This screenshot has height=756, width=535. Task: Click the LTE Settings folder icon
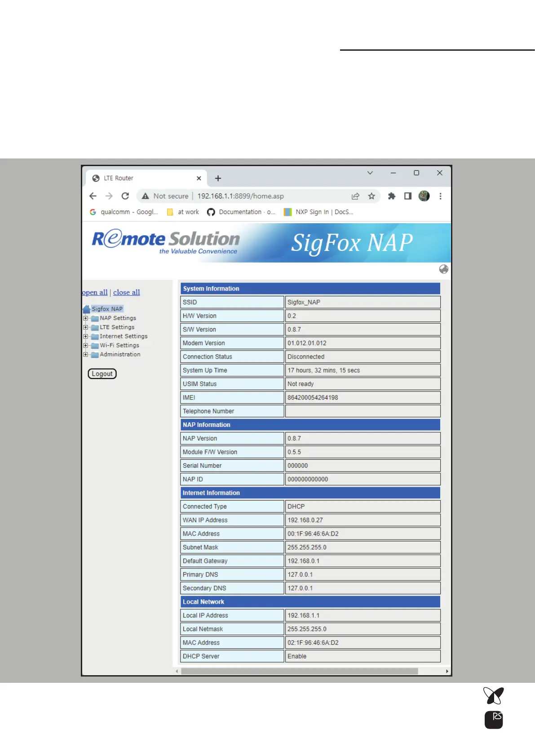[x=95, y=327]
